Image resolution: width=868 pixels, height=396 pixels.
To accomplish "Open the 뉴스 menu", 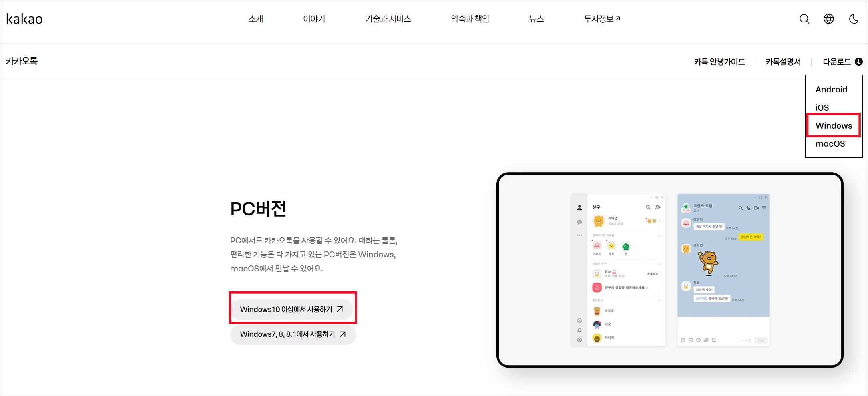I will pos(536,19).
